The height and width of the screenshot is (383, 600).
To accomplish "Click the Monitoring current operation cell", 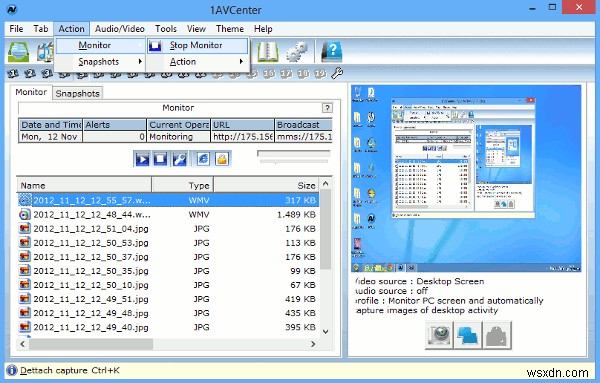I will [x=178, y=137].
